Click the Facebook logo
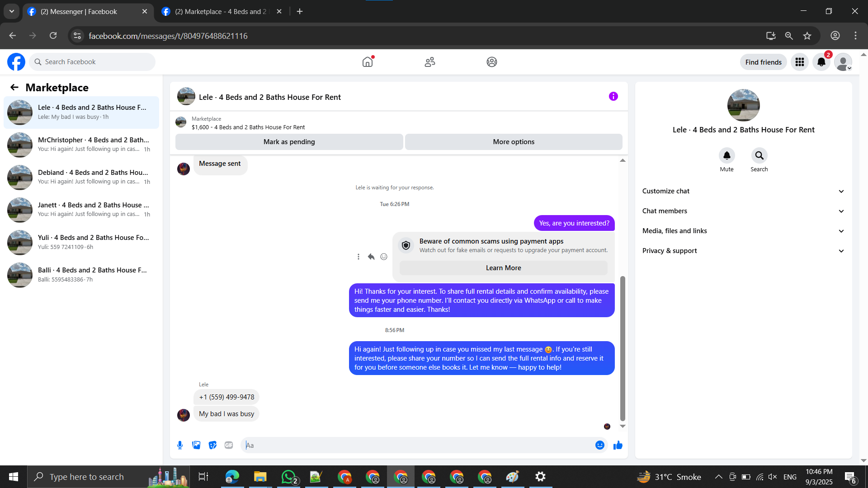 (x=16, y=62)
